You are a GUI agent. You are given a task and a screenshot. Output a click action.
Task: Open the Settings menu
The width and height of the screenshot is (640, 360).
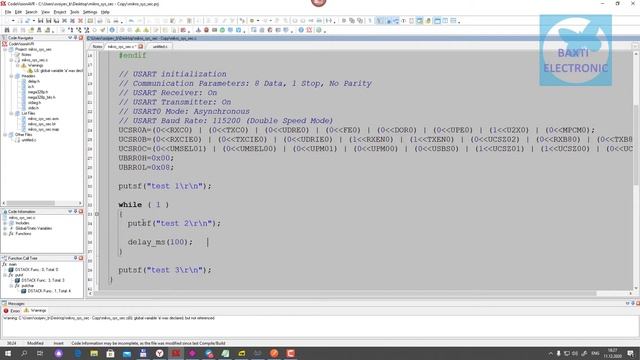pyautogui.click(x=90, y=12)
